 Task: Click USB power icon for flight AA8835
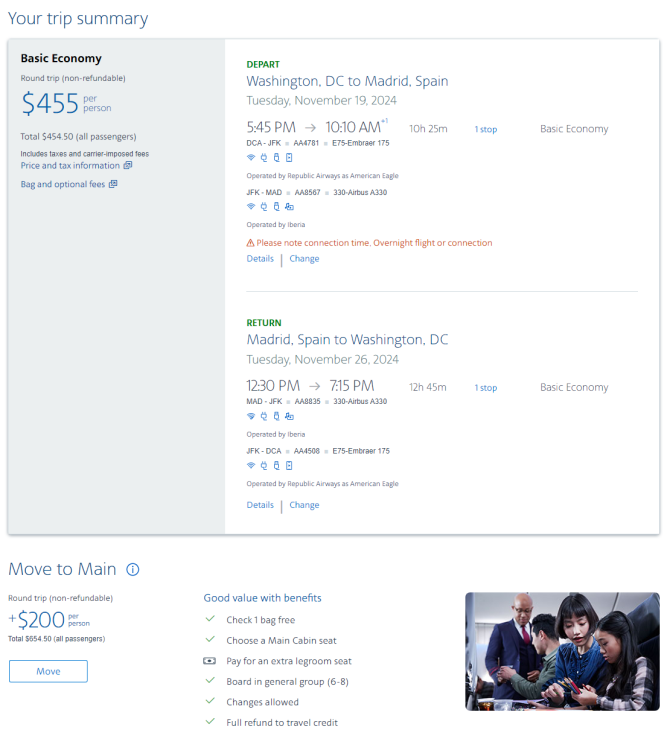point(276,416)
